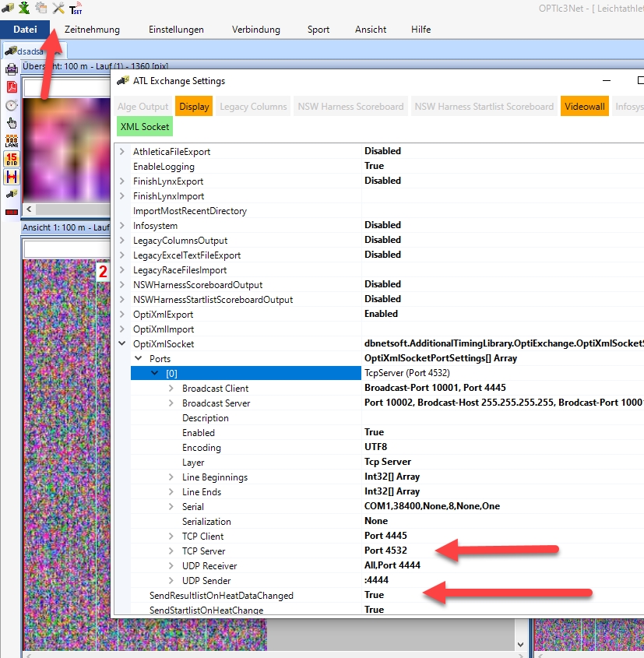Image resolution: width=644 pixels, height=658 pixels.
Task: Expand the AthleticaFileExport property
Action: point(121,151)
